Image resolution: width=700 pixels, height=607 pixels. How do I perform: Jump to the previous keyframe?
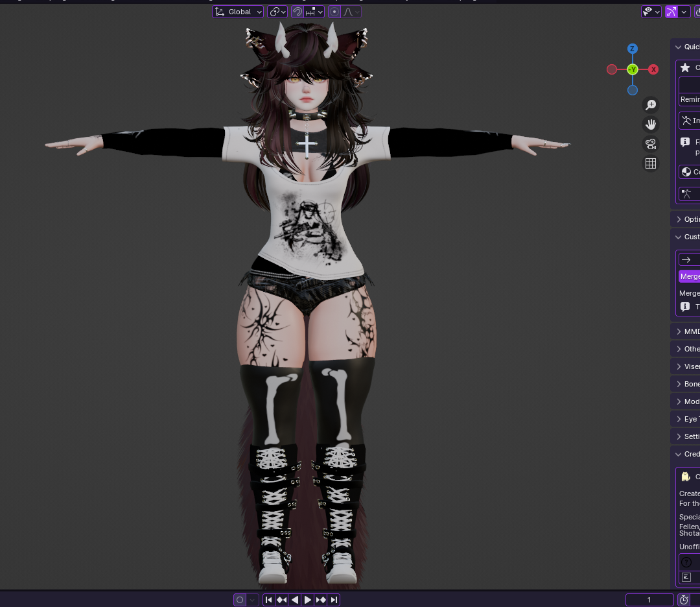[x=282, y=600]
